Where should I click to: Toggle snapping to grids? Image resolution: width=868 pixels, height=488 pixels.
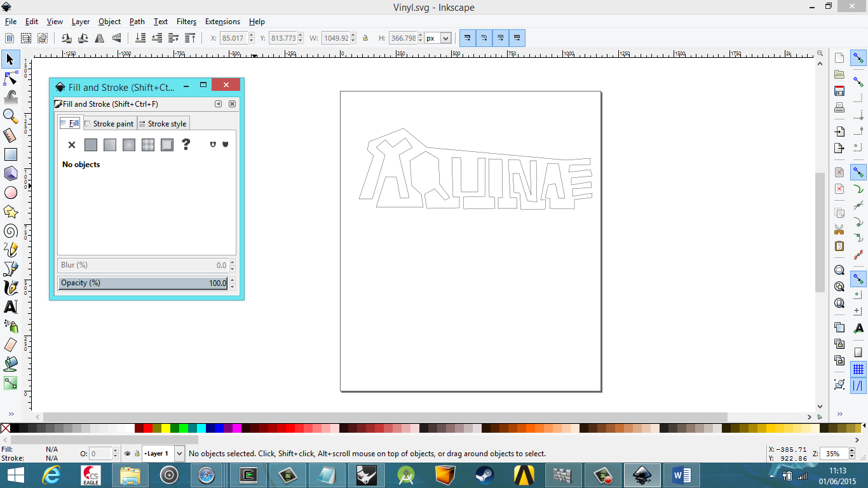point(858,369)
